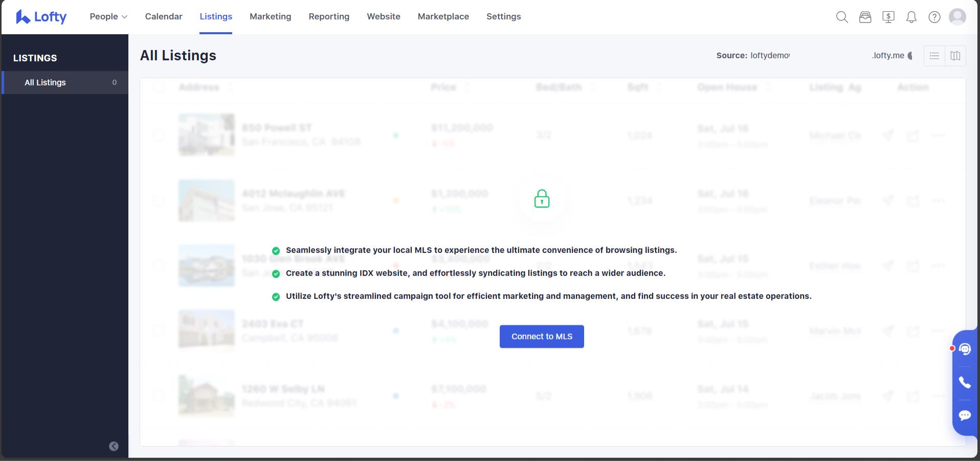
Task: Open the inbox tray icon in header
Action: [x=865, y=17]
